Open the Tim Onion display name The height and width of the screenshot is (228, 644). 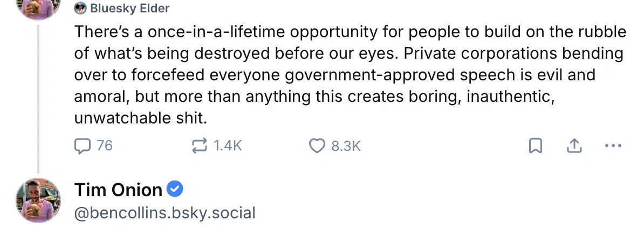pyautogui.click(x=118, y=190)
